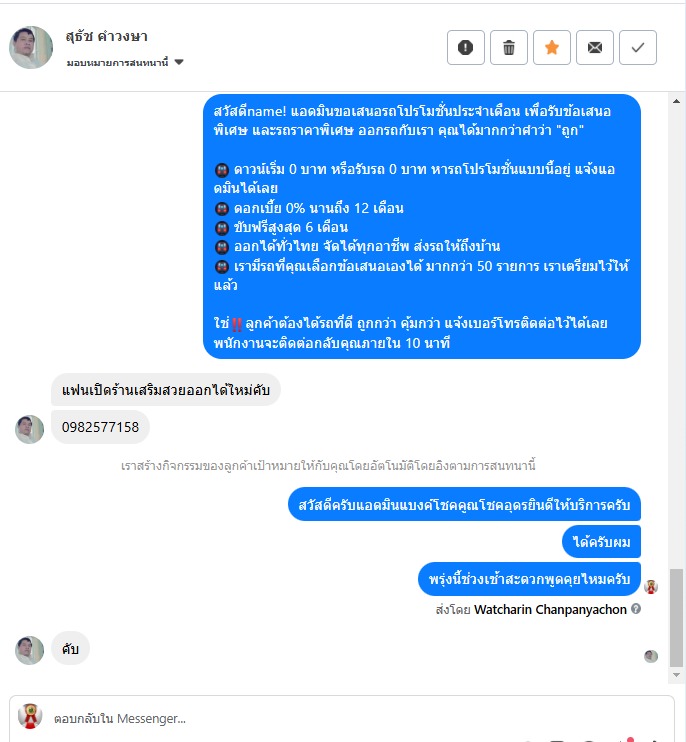Delete conversation using trash icon

(509, 47)
